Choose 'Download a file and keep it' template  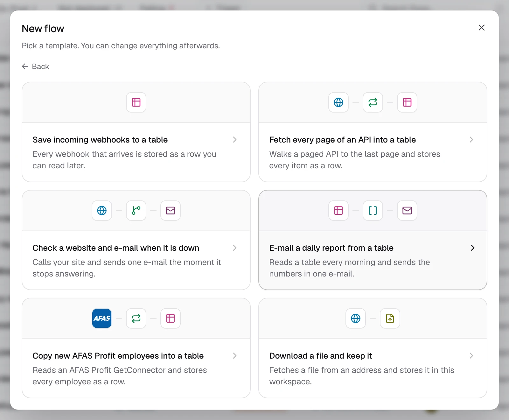[373, 348]
